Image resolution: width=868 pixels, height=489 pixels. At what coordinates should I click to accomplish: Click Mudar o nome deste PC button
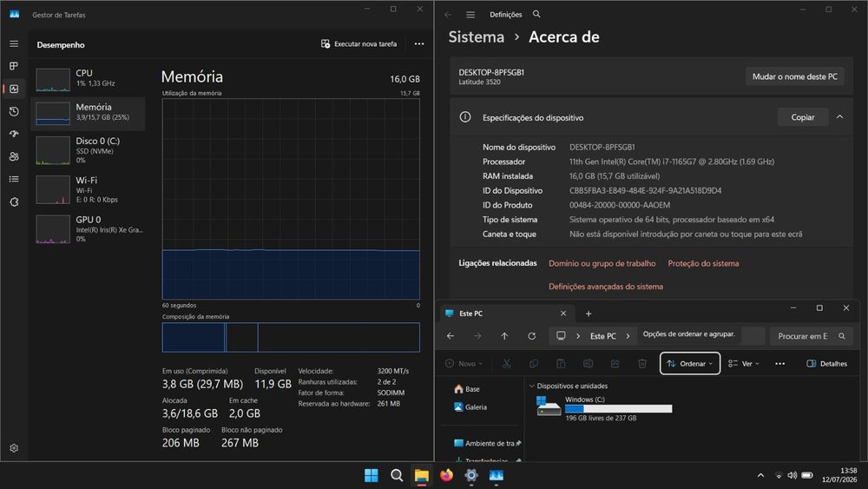794,76
